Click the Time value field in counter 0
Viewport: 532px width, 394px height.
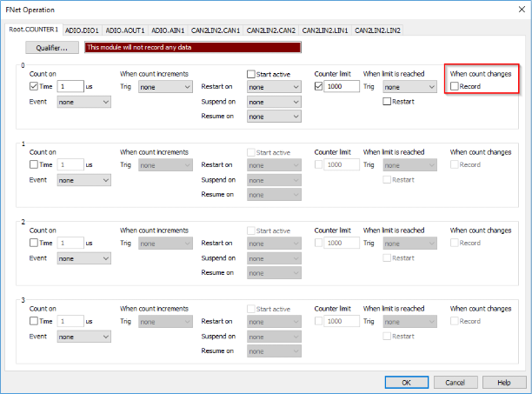tap(71, 87)
